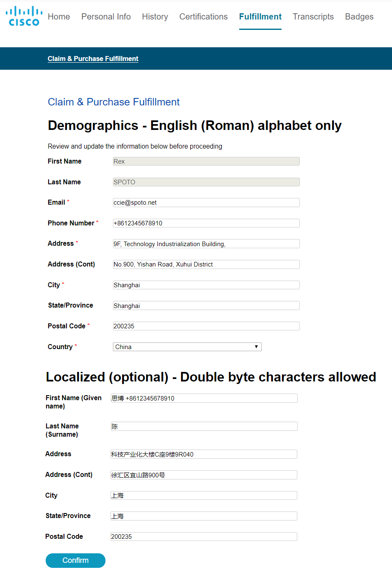The height and width of the screenshot is (572, 392).
Task: Click the Phone Number label
Action: (71, 223)
